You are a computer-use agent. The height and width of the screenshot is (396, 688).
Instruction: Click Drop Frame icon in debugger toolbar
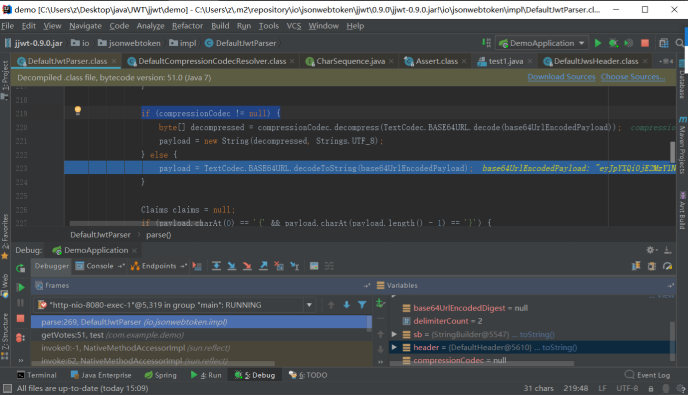(x=279, y=266)
